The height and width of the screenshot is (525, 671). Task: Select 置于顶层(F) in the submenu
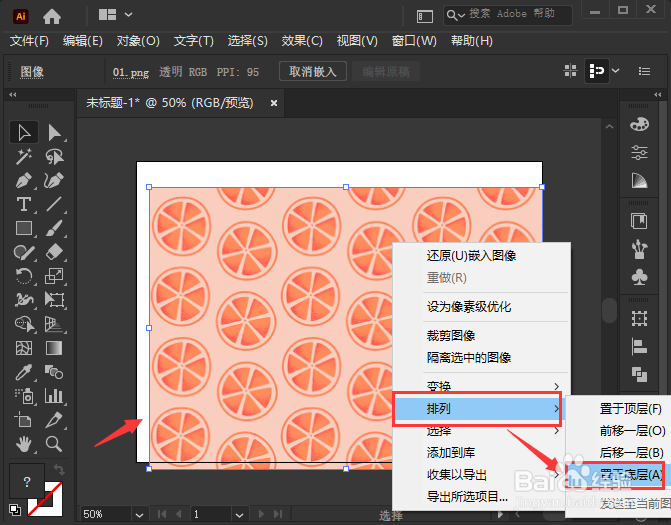click(631, 409)
